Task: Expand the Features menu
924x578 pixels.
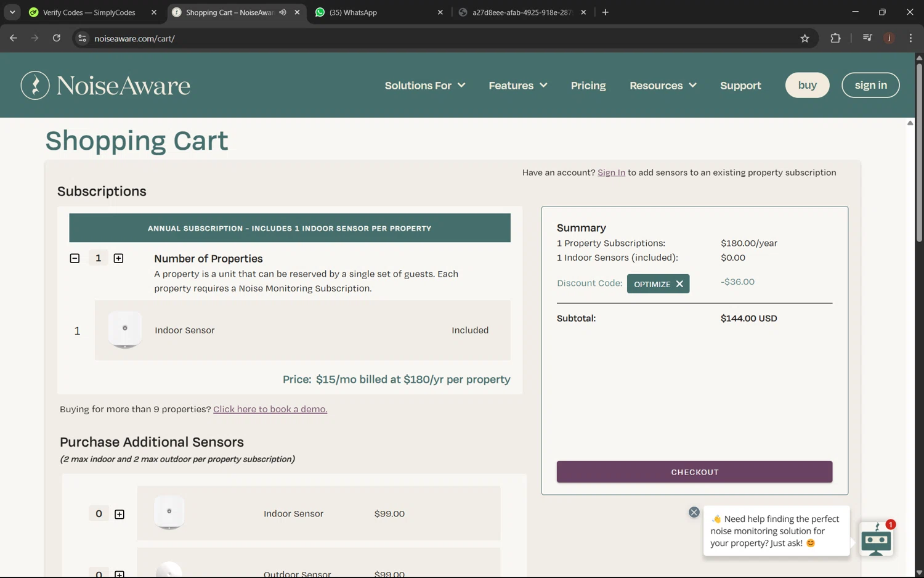Action: pyautogui.click(x=517, y=86)
